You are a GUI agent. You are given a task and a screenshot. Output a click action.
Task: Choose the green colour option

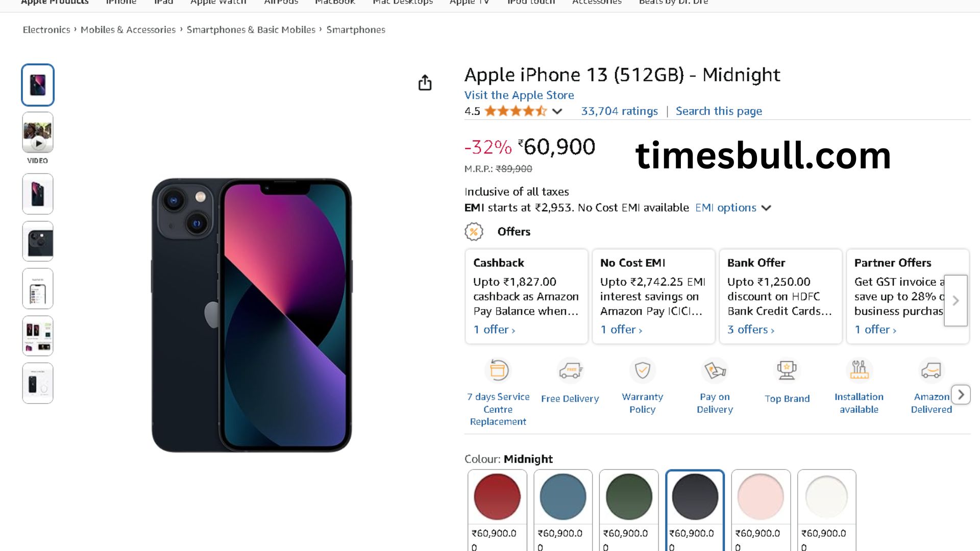tap(629, 497)
